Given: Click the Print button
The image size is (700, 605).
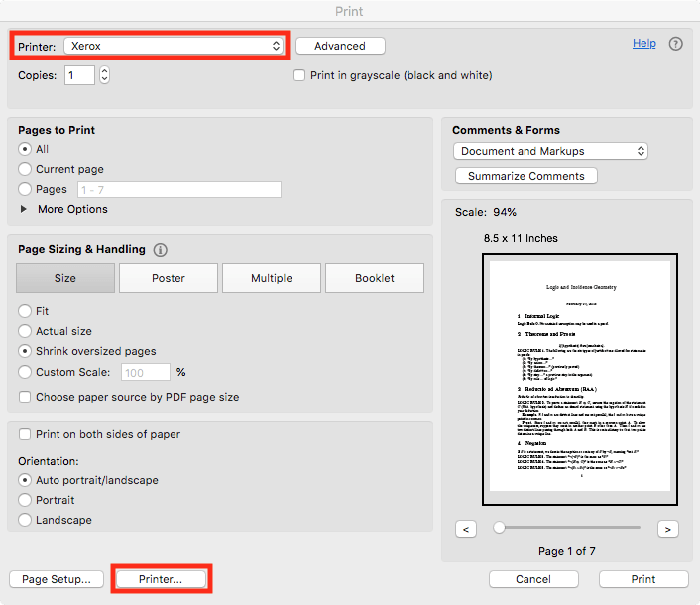Looking at the screenshot, I should click(643, 579).
